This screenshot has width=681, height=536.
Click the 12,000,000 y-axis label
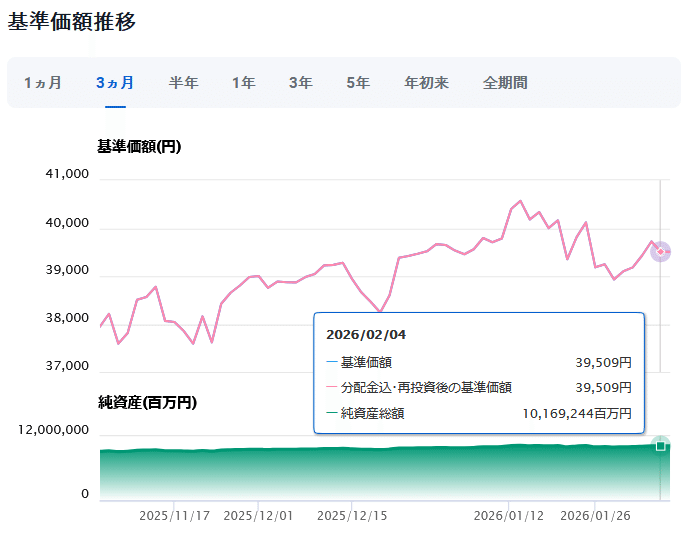point(53,430)
